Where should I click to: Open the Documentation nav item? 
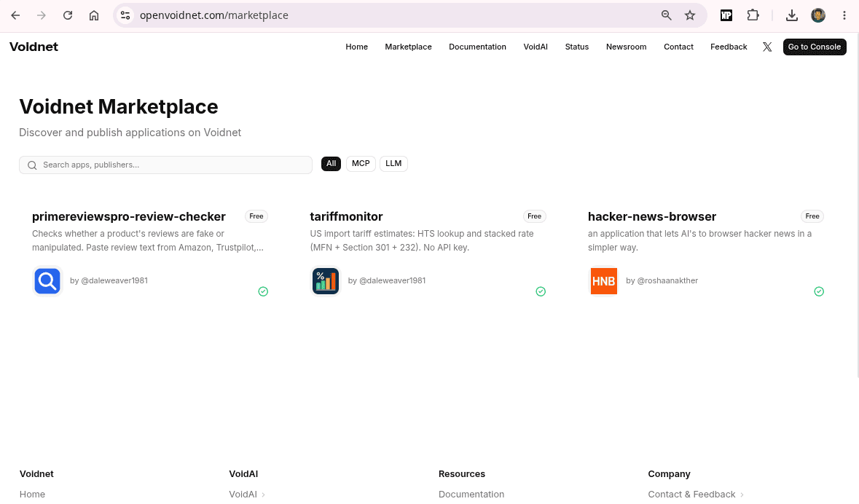tap(477, 47)
